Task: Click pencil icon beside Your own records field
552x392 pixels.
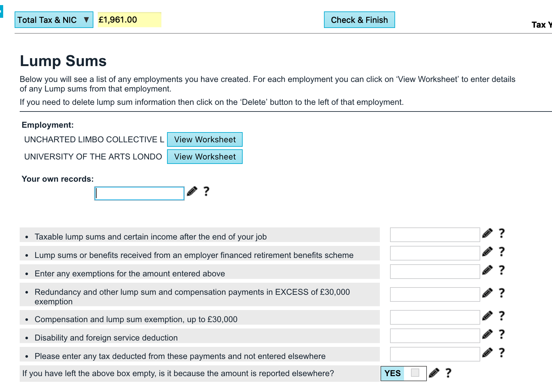Action: click(x=192, y=191)
